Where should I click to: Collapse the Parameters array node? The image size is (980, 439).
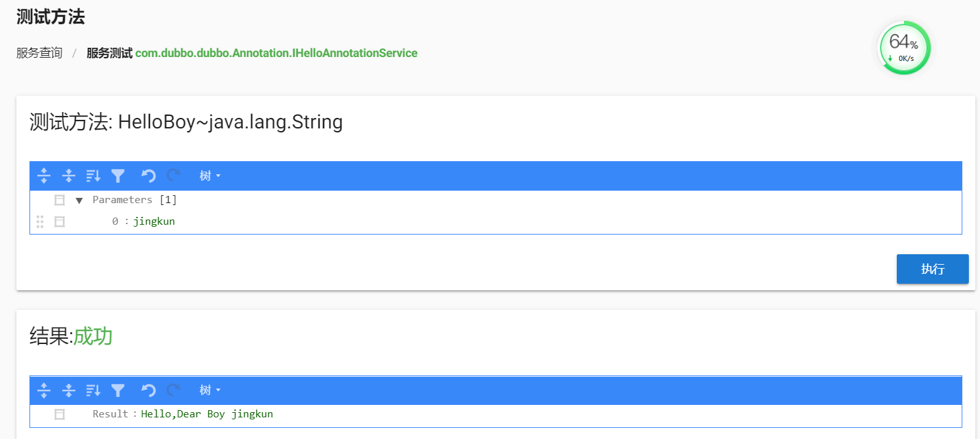point(79,200)
